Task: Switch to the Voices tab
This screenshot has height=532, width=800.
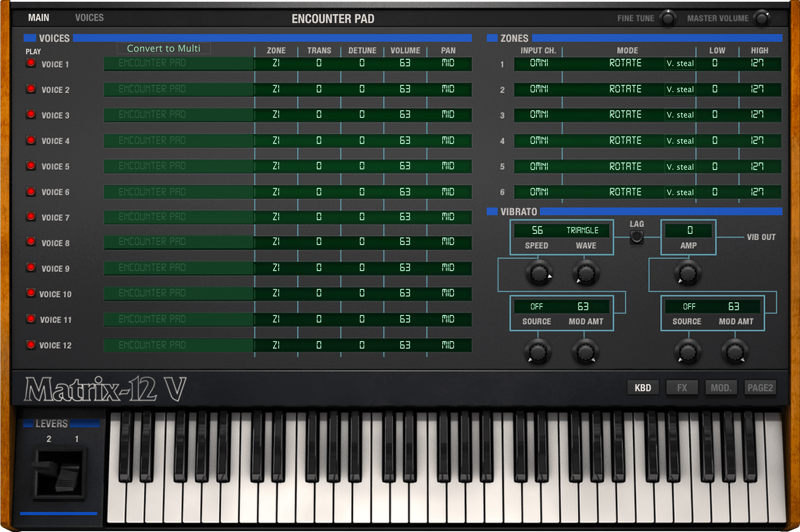Action: tap(89, 18)
